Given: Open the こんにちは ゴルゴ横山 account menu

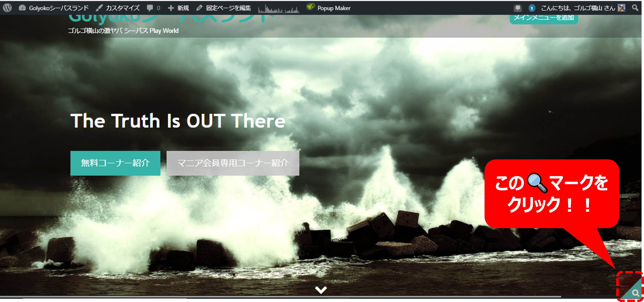Looking at the screenshot, I should (x=578, y=8).
